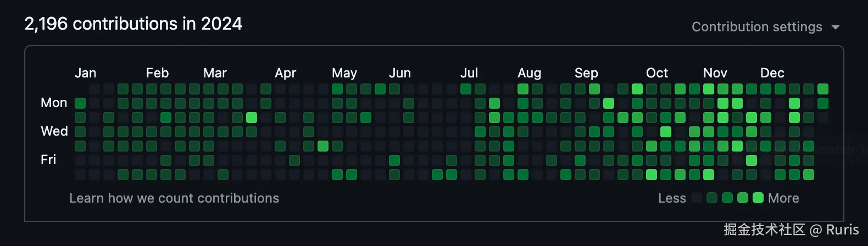Select the bright green Tuesday cell in late March

(252, 118)
